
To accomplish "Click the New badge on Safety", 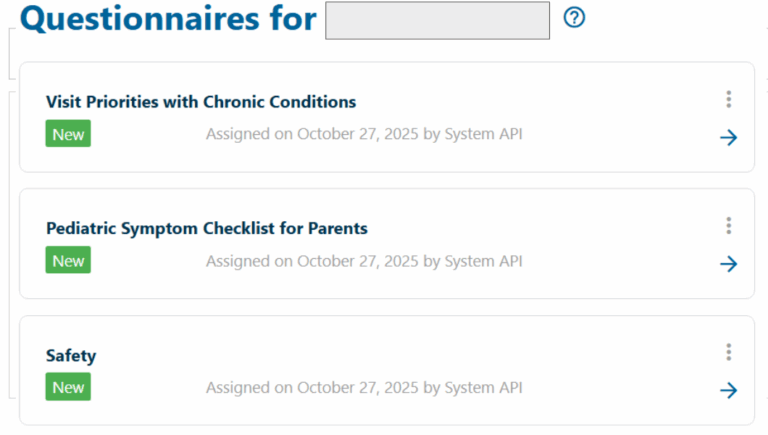I will coord(68,387).
